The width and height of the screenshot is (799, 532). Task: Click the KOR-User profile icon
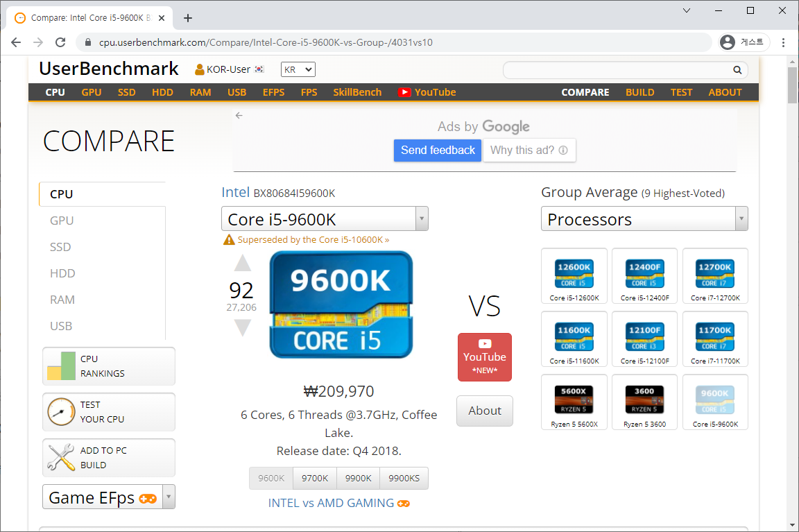point(200,69)
